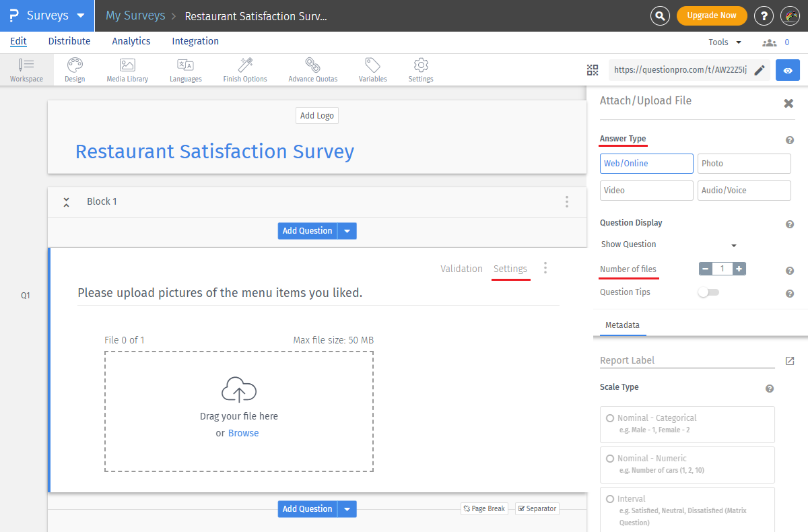The height and width of the screenshot is (532, 808).
Task: Select Nominal - Categorical scale type
Action: [x=610, y=418]
